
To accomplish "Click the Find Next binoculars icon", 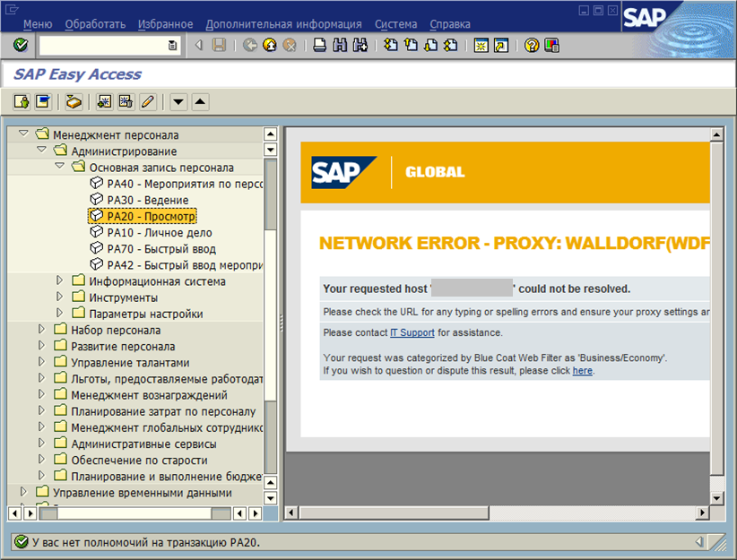I will pyautogui.click(x=360, y=45).
